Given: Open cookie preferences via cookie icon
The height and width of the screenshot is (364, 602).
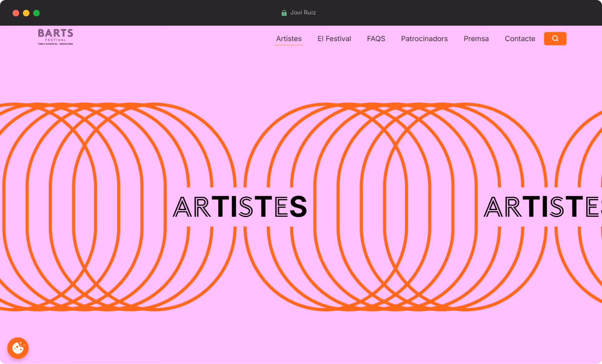Looking at the screenshot, I should [x=18, y=348].
